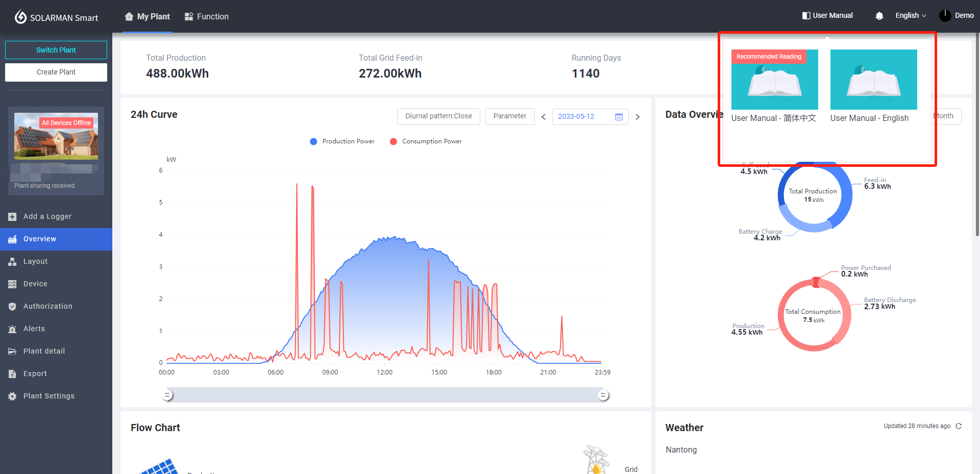The width and height of the screenshot is (980, 474).
Task: Open the Demo user avatar
Action: tap(945, 16)
